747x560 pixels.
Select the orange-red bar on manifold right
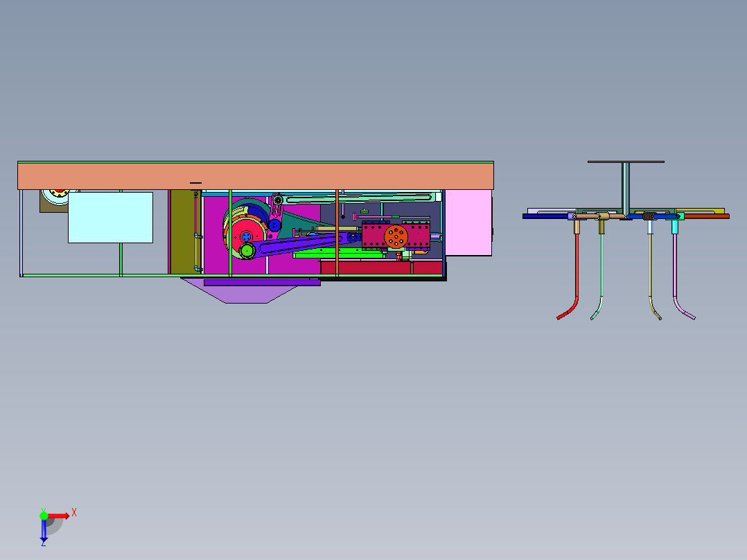707,216
